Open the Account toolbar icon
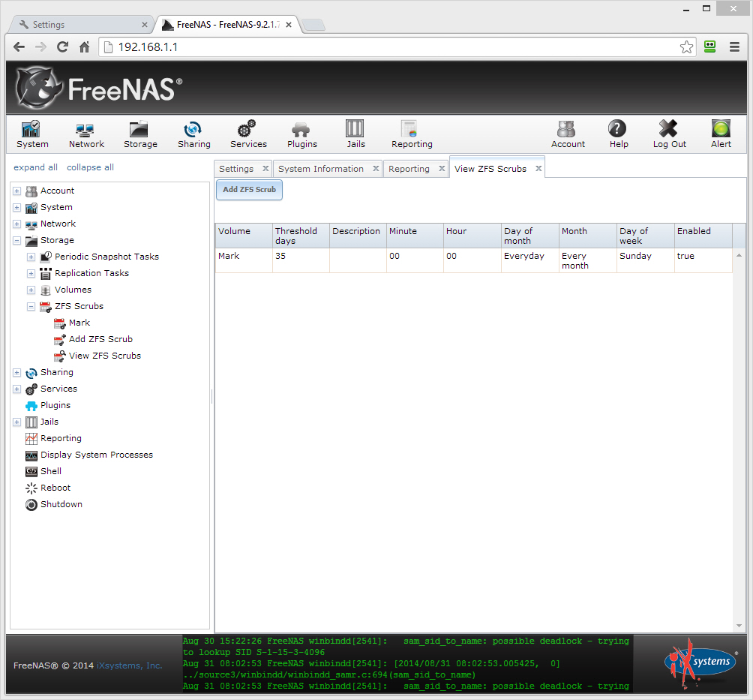The image size is (753, 700). 568,134
